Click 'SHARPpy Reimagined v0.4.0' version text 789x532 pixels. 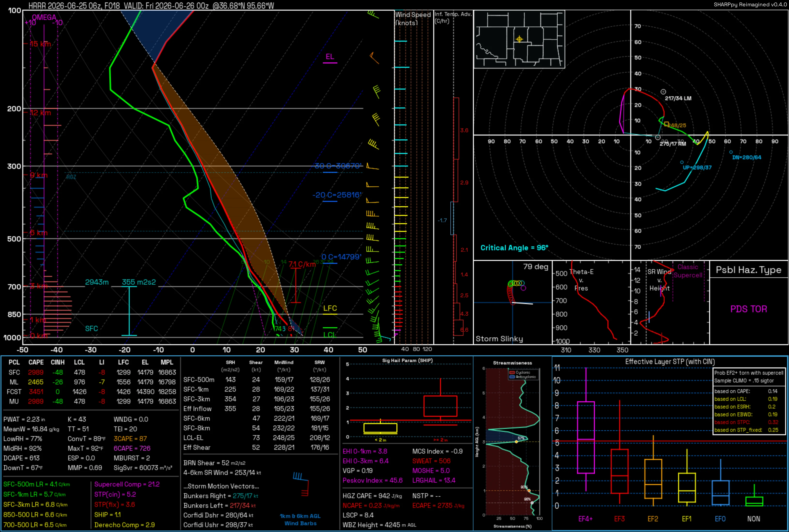click(x=750, y=4)
